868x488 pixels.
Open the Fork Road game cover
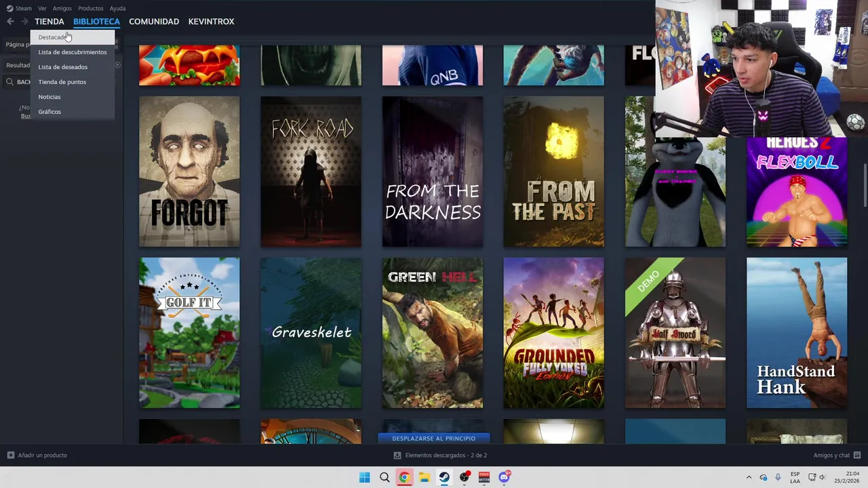click(311, 171)
